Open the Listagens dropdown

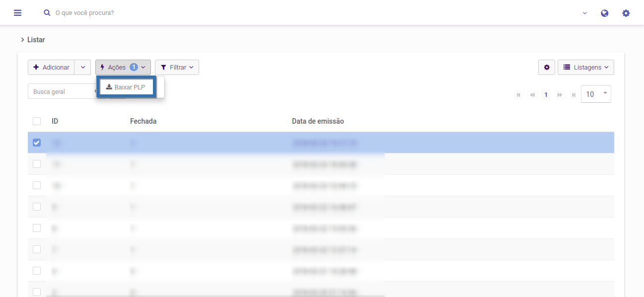[586, 68]
